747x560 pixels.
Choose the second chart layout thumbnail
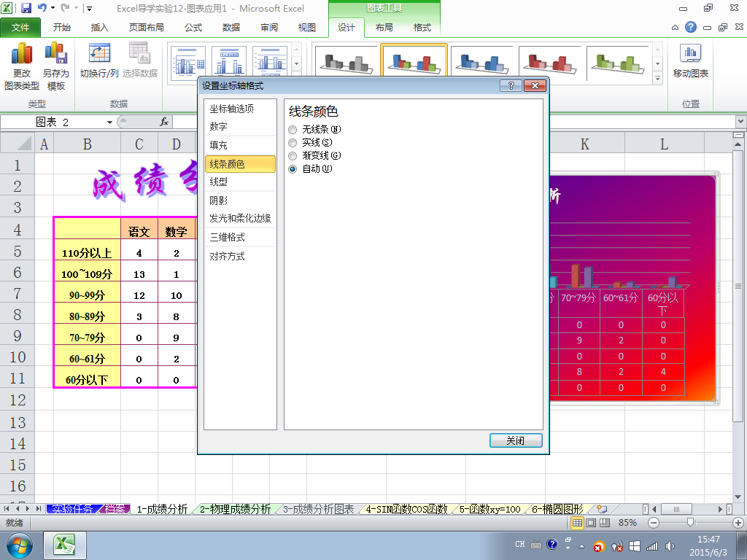pyautogui.click(x=228, y=63)
